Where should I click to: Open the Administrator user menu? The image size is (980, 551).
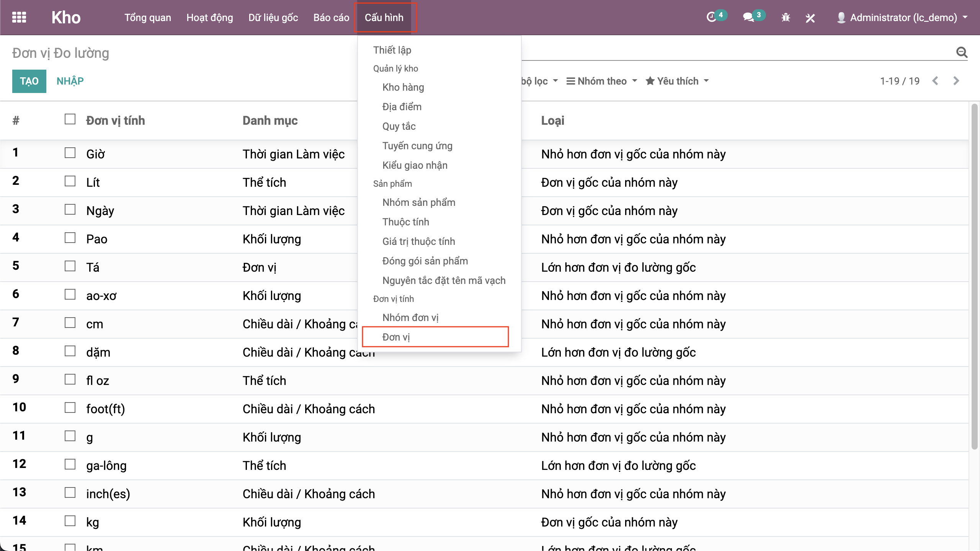903,18
